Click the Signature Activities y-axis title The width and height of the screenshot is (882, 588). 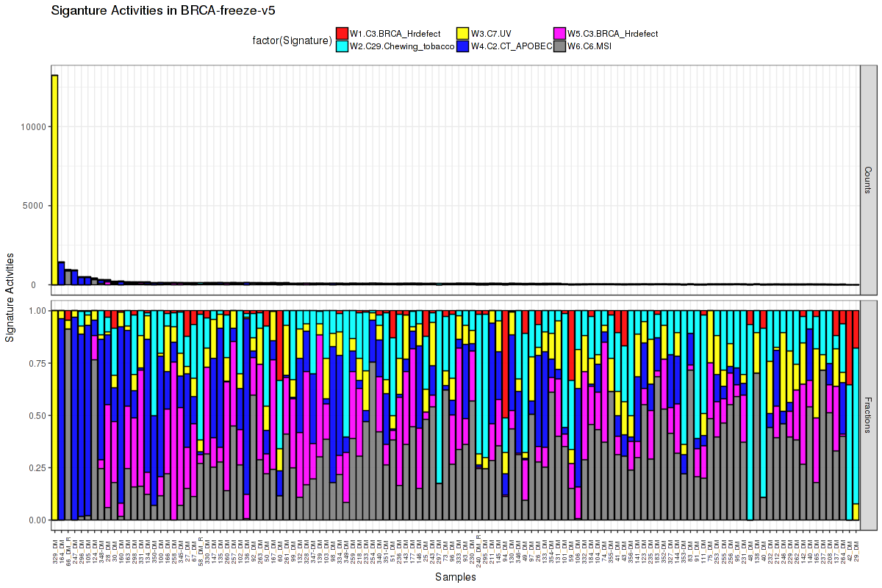click(x=11, y=297)
